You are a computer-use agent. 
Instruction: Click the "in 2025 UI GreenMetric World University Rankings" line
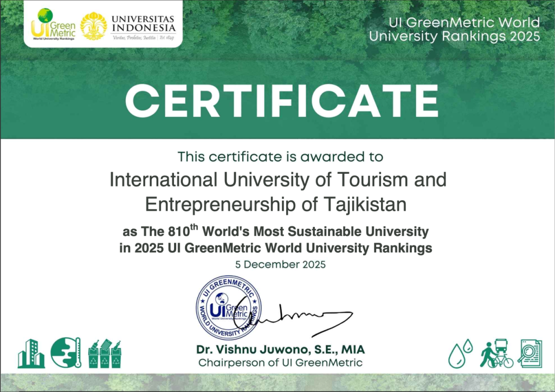[x=275, y=249]
